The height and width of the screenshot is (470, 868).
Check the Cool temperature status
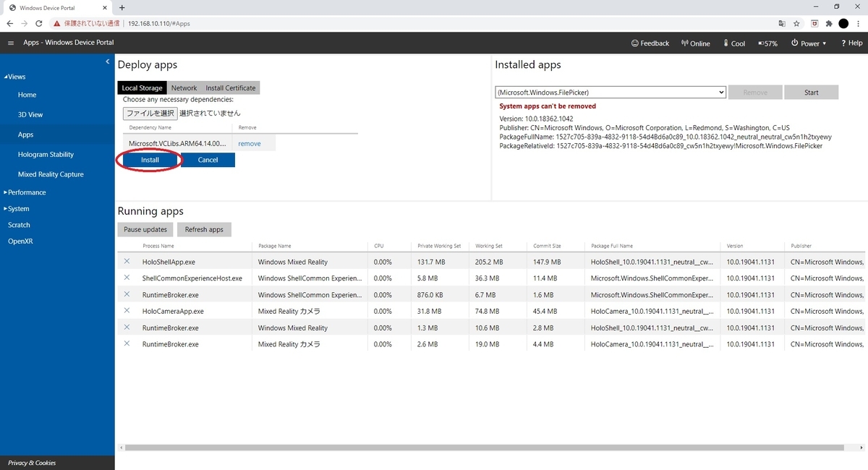[734, 43]
